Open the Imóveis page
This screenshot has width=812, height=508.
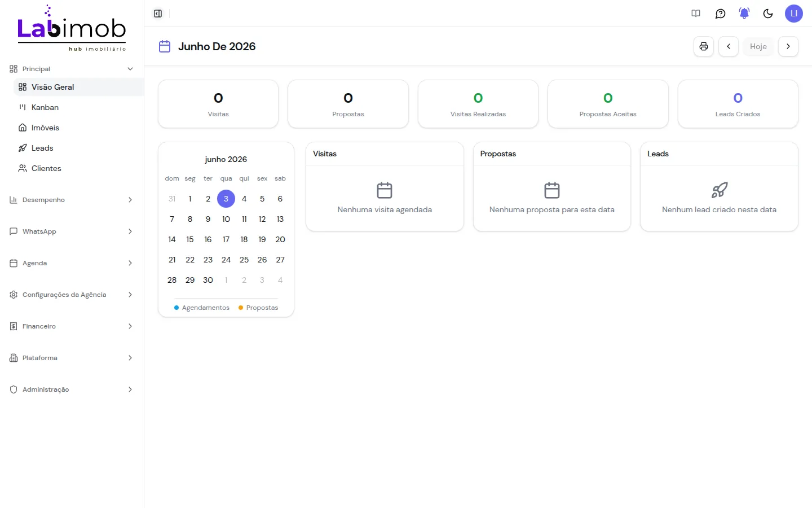coord(78,128)
